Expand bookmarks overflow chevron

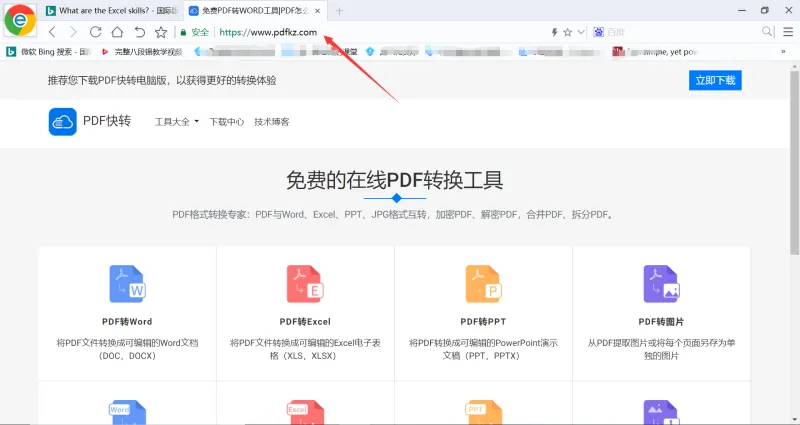783,52
